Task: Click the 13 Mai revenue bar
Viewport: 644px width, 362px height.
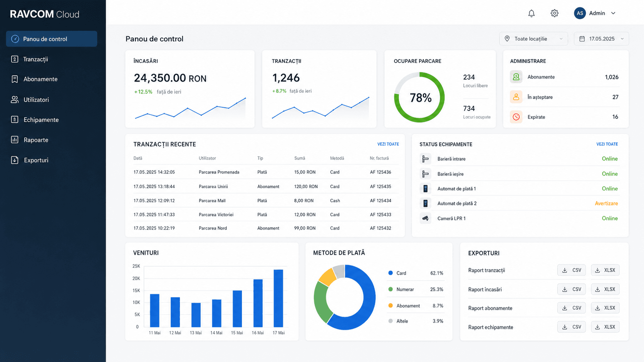Action: click(x=196, y=315)
